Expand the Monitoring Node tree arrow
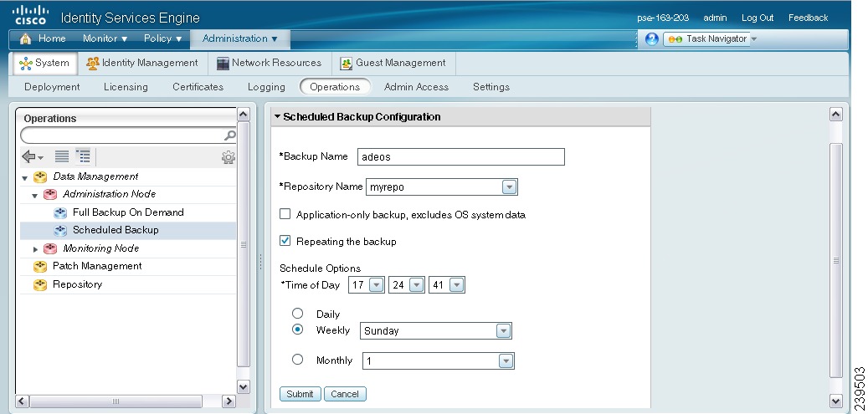Image resolution: width=868 pixels, height=414 pixels. coord(35,249)
